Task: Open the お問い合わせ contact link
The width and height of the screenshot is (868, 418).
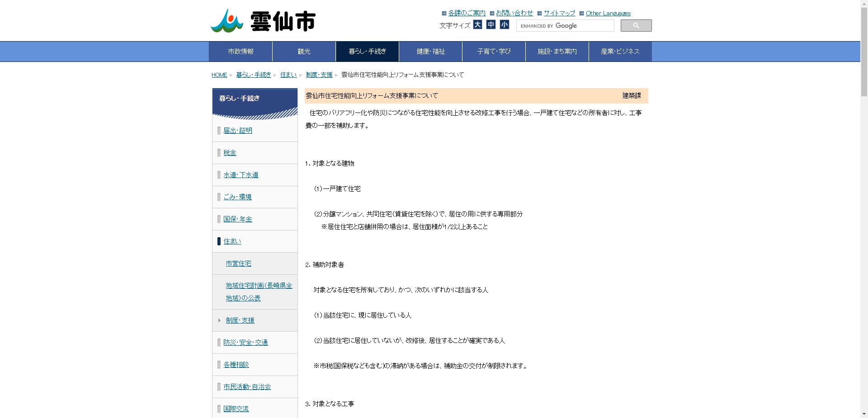Action: 514,13
